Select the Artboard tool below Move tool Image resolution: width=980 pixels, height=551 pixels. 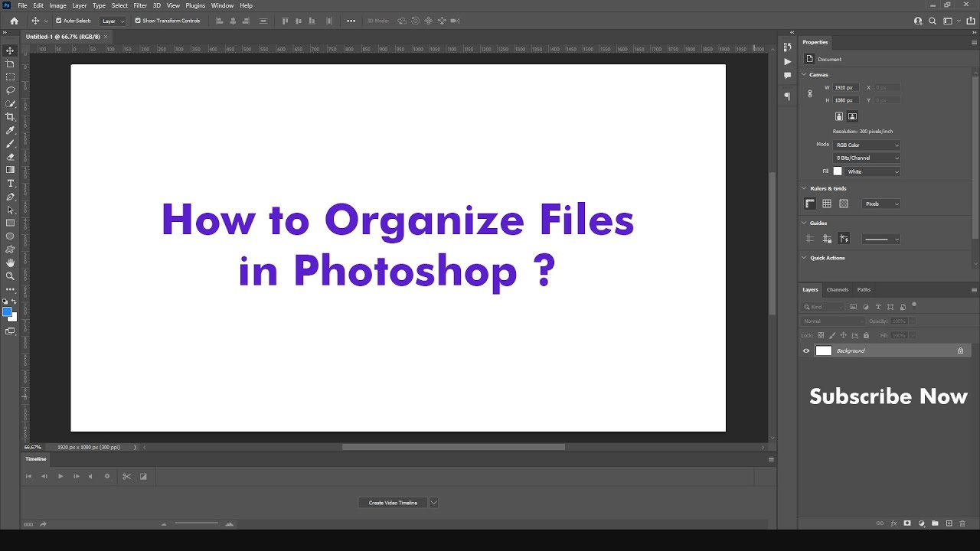[10, 64]
